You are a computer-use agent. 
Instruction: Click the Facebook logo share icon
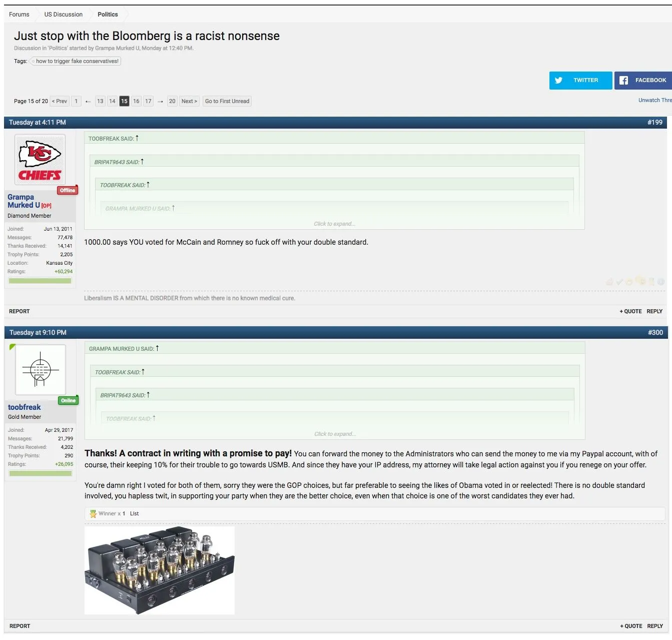[x=623, y=81]
